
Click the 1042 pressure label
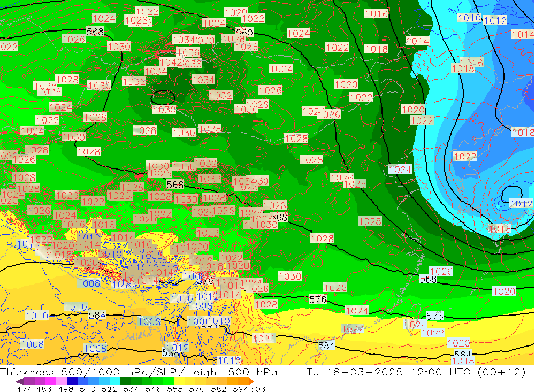click(171, 62)
